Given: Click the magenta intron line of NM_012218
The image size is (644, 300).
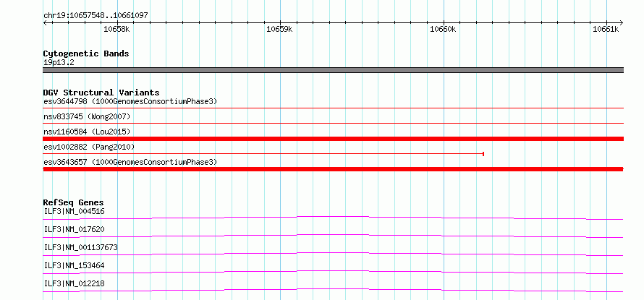Looking at the screenshot, I should coord(333,290).
